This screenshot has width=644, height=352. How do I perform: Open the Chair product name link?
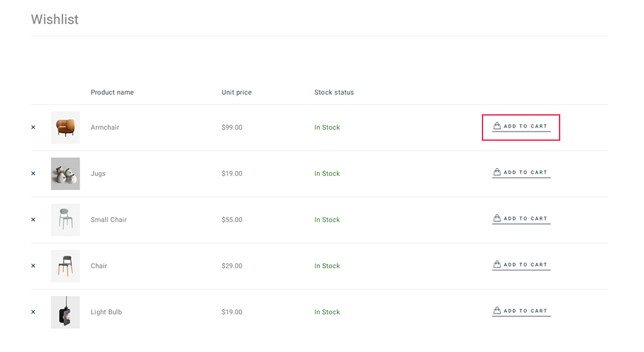point(99,266)
